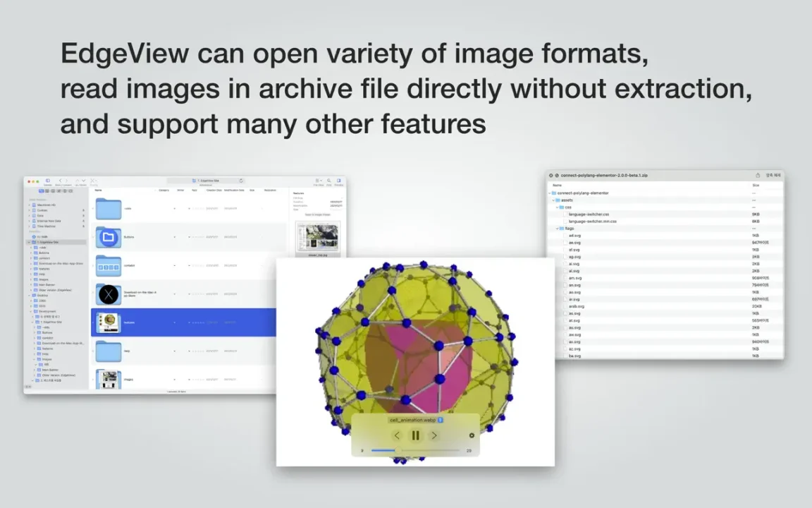
Task: Click the path field showing 1. EdgeView Site
Action: pos(206,181)
